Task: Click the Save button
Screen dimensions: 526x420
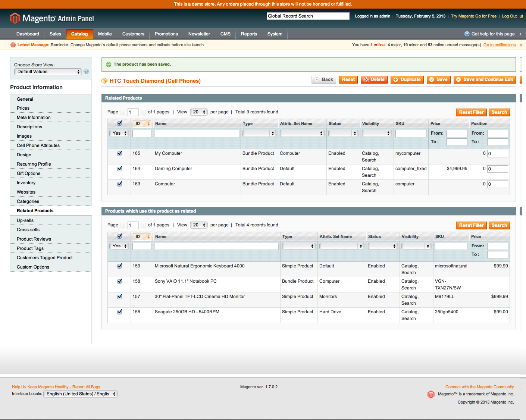Action: click(x=438, y=79)
